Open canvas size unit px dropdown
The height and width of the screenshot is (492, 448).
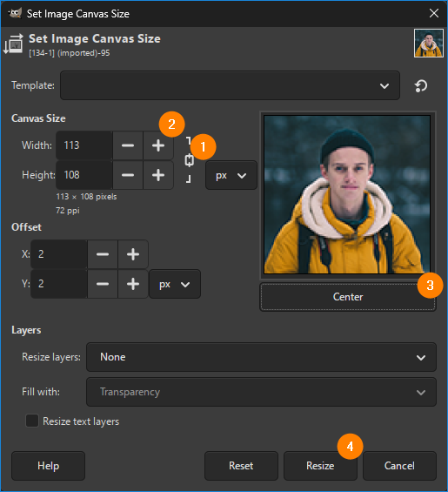tap(231, 175)
